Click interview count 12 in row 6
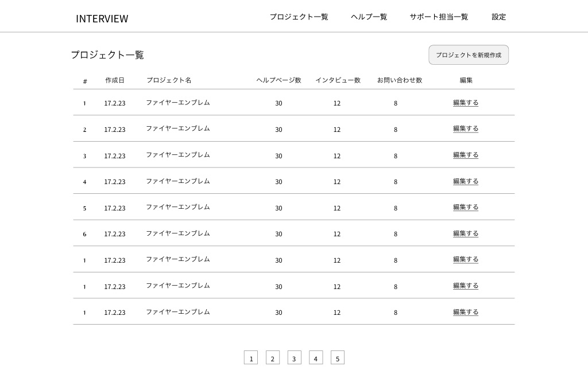 337,234
